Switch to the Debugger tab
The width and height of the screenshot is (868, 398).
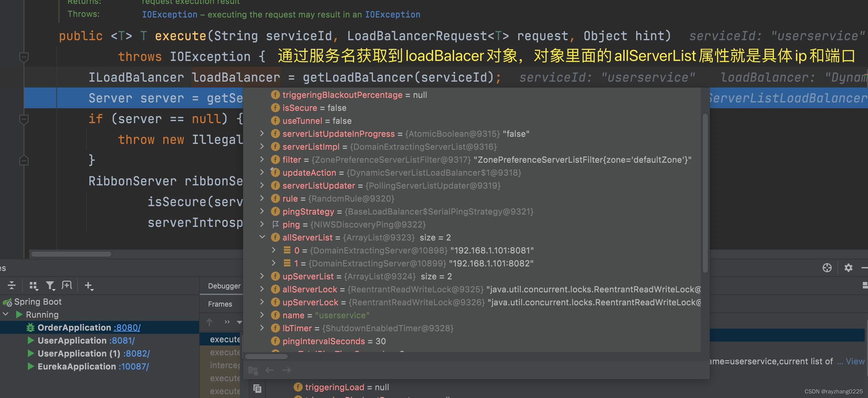[x=224, y=286]
